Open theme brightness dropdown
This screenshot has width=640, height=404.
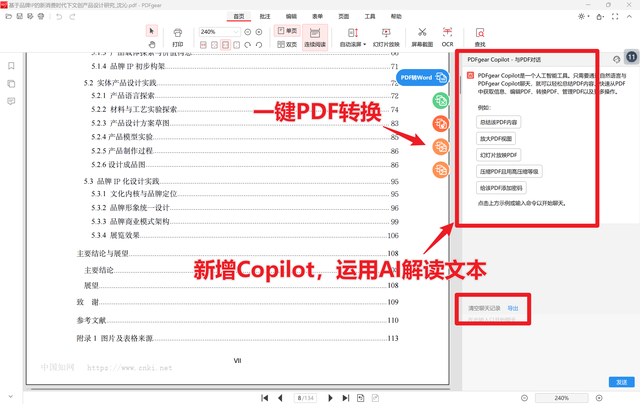pyautogui.click(x=584, y=16)
